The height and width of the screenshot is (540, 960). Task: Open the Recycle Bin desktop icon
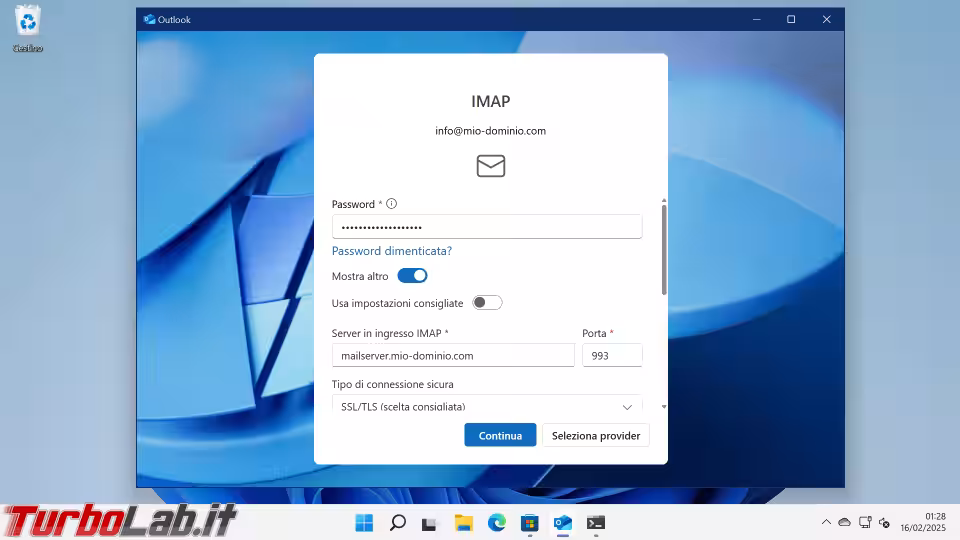28,28
